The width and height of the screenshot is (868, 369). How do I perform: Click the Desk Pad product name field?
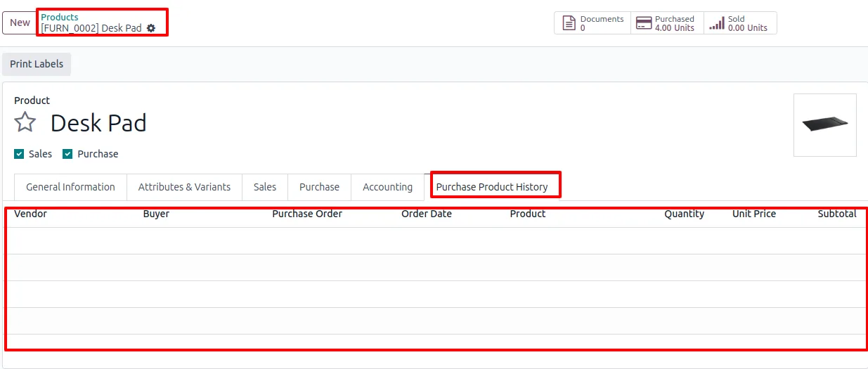[98, 123]
